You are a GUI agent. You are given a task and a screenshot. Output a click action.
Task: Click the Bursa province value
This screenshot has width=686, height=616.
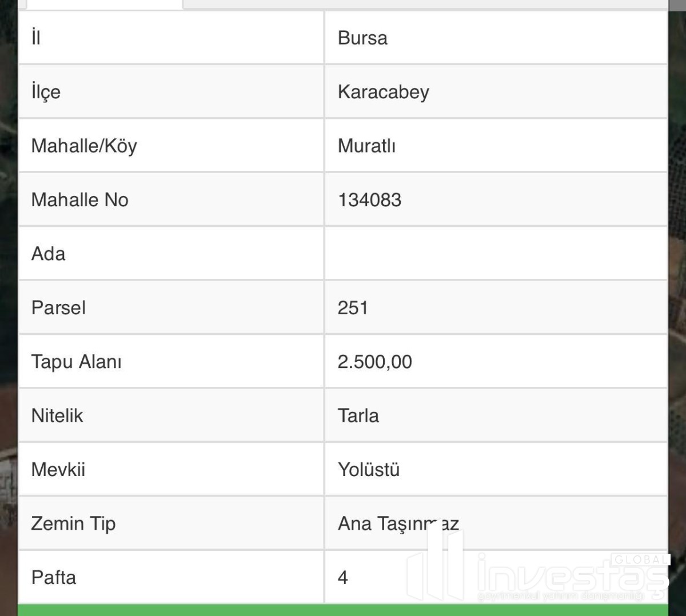[362, 38]
